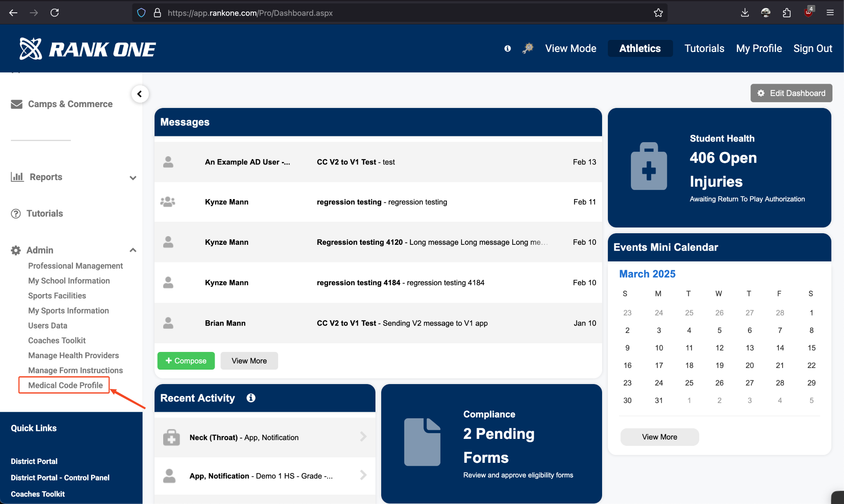844x504 pixels.
Task: Click the Rank One logo
Action: 87,49
